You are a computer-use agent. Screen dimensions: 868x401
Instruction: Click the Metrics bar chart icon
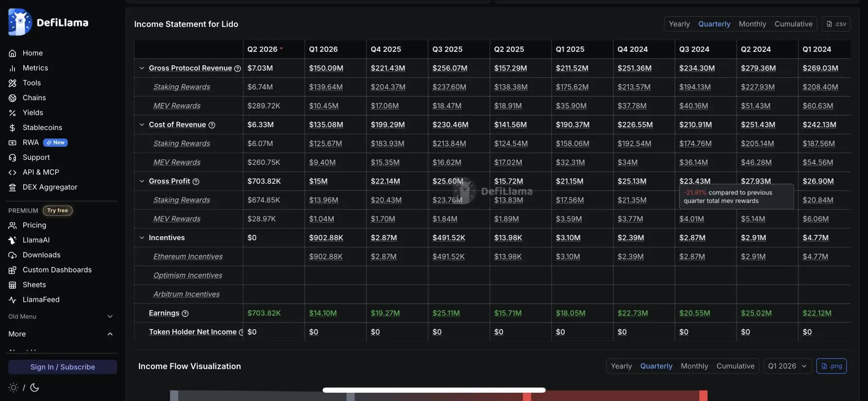[13, 68]
